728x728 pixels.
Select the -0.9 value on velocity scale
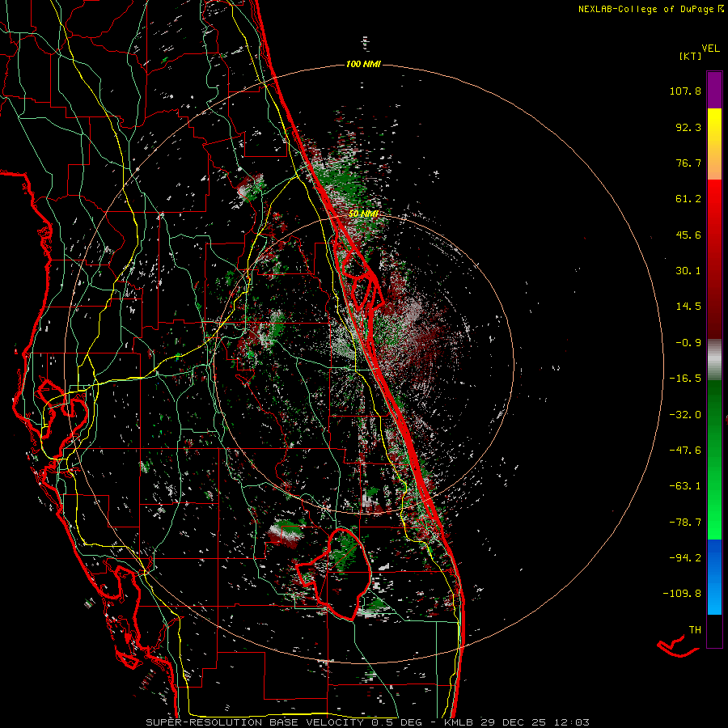(688, 343)
